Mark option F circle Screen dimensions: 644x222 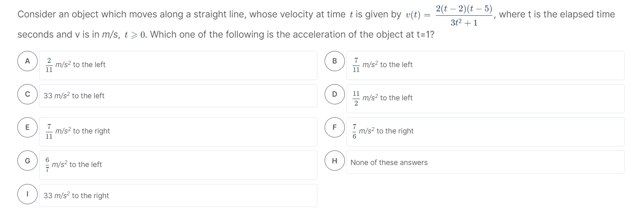click(335, 127)
